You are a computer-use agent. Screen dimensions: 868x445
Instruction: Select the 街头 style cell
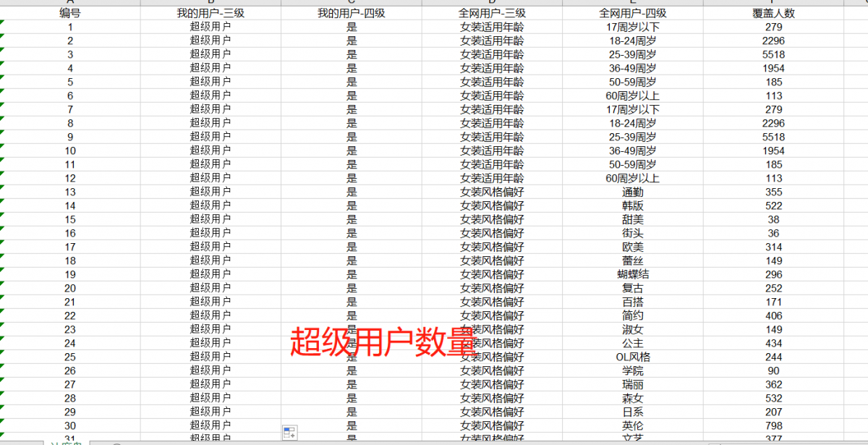tap(633, 233)
